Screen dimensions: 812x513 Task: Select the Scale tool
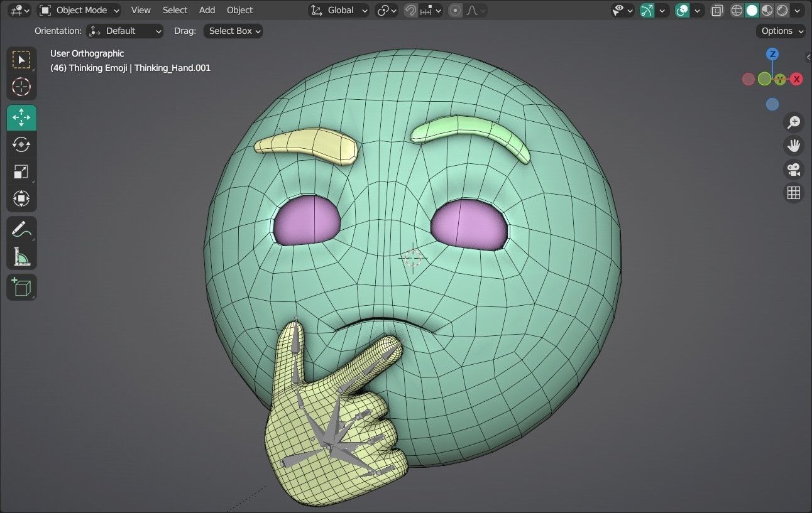pyautogui.click(x=21, y=171)
